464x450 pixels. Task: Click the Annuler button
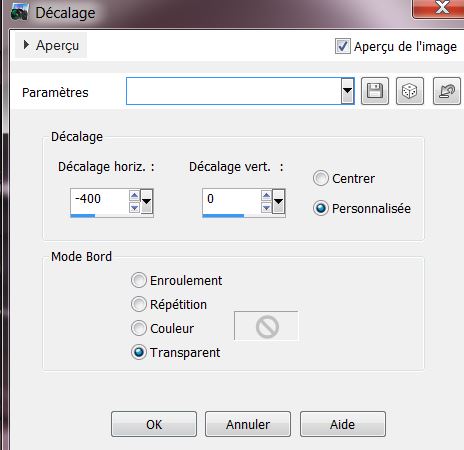pos(248,424)
